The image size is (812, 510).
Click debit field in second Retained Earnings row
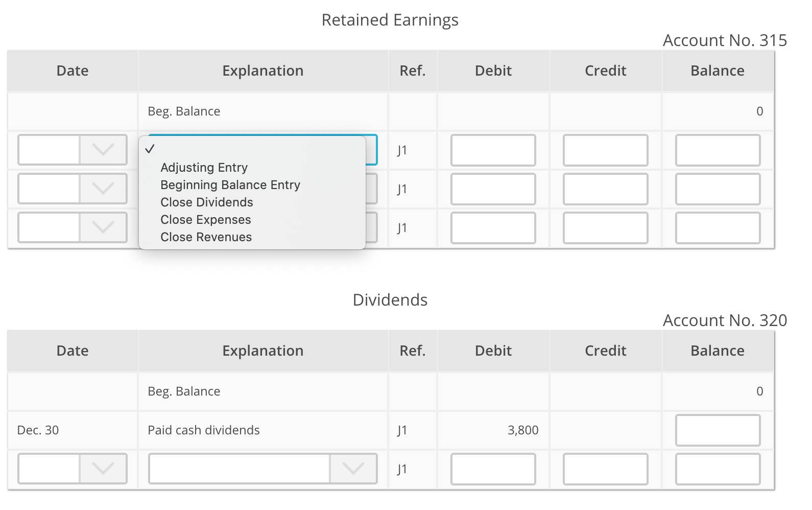[493, 189]
